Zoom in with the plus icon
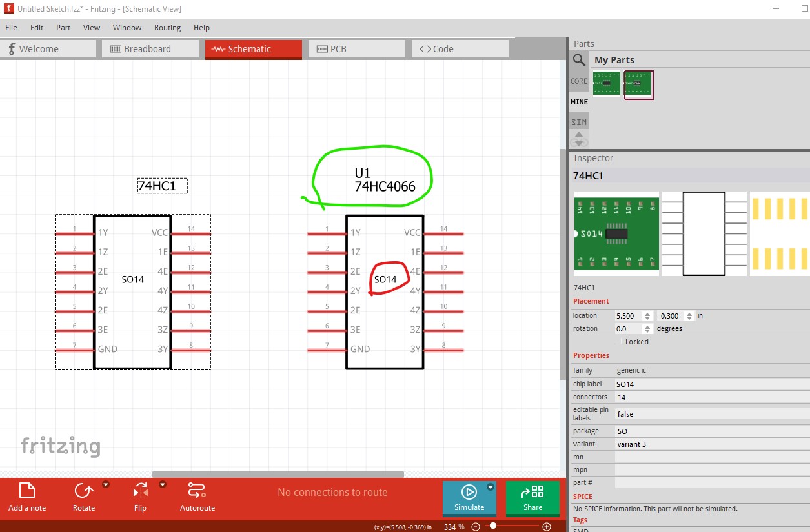The height and width of the screenshot is (532, 810). pyautogui.click(x=547, y=526)
